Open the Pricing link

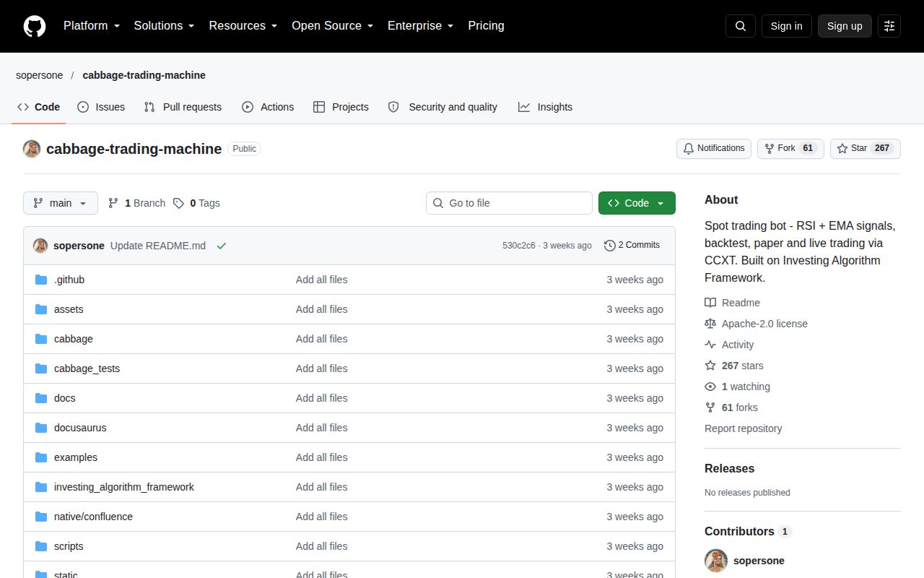click(x=486, y=26)
